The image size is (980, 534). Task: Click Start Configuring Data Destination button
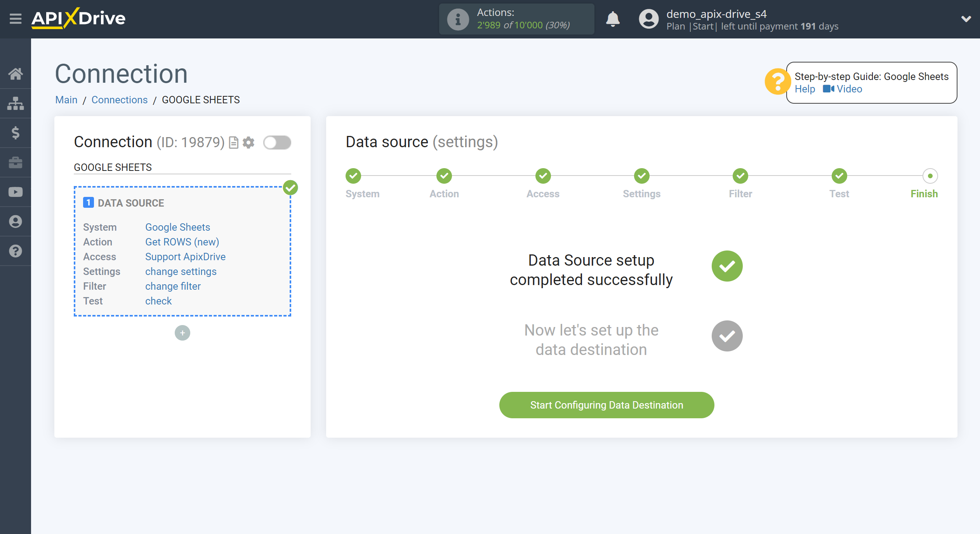click(x=606, y=405)
